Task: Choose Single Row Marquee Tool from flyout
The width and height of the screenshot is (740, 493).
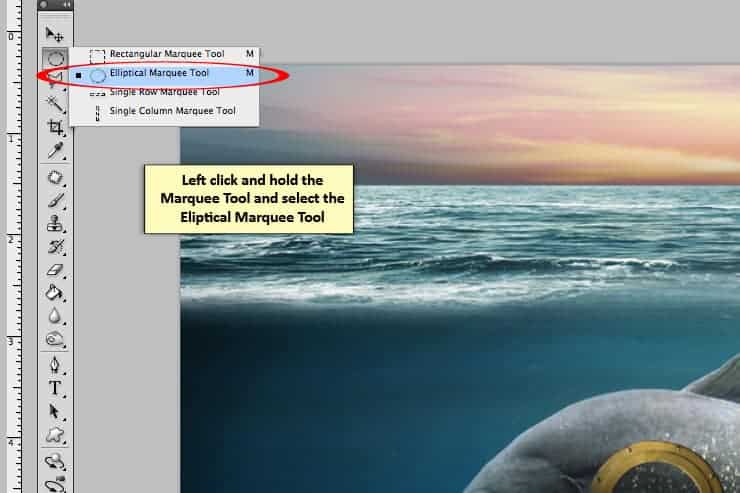Action: 164,92
